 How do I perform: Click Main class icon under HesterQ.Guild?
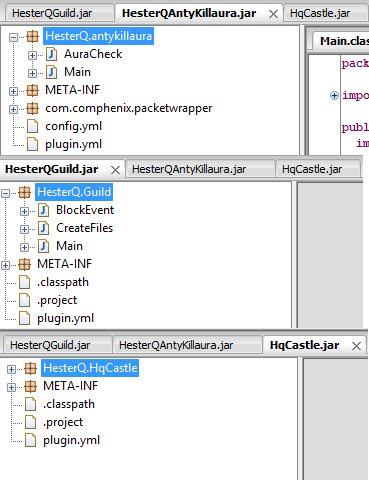(x=43, y=246)
